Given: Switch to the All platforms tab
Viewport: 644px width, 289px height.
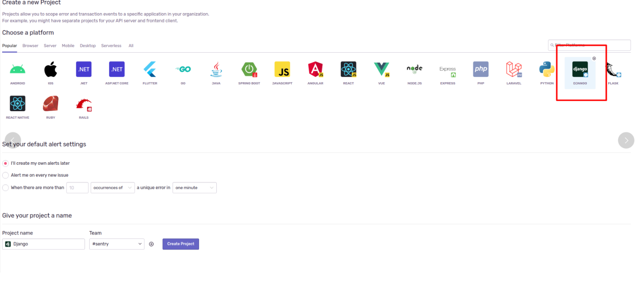Looking at the screenshot, I should click(131, 45).
